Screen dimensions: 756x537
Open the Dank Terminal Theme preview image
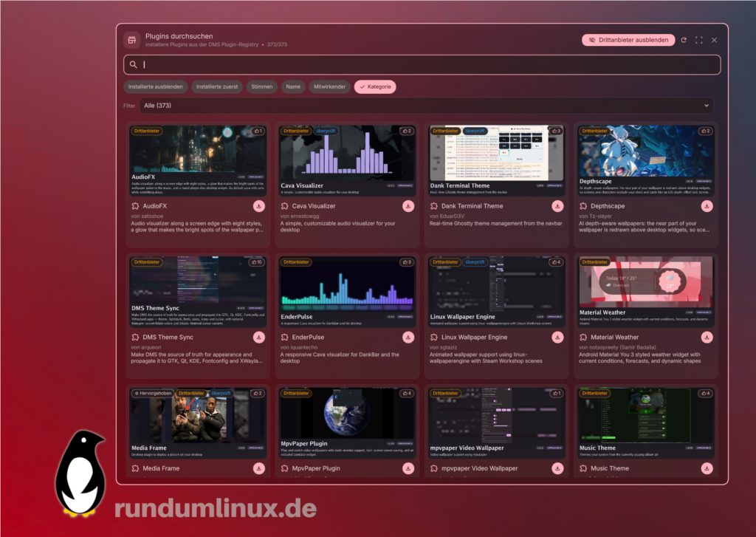[x=496, y=161]
